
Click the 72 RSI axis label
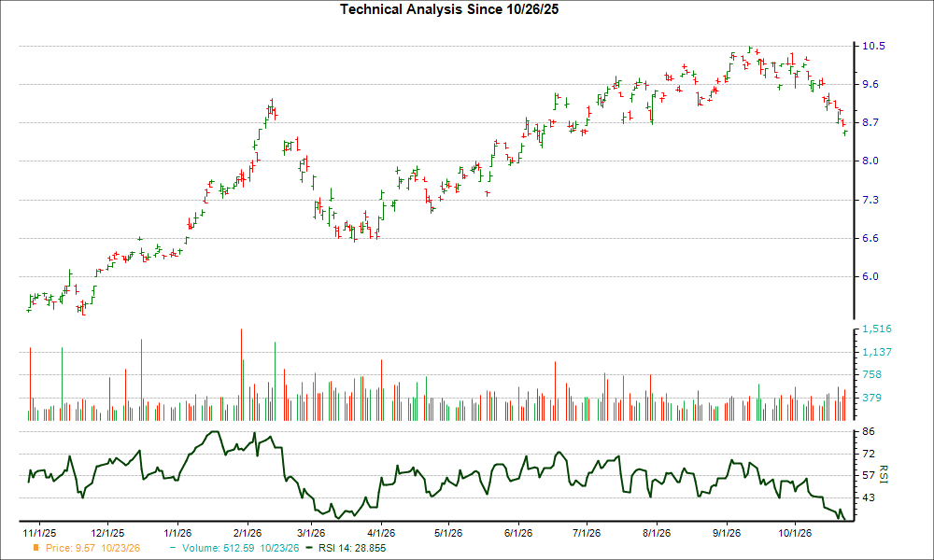pyautogui.click(x=869, y=454)
